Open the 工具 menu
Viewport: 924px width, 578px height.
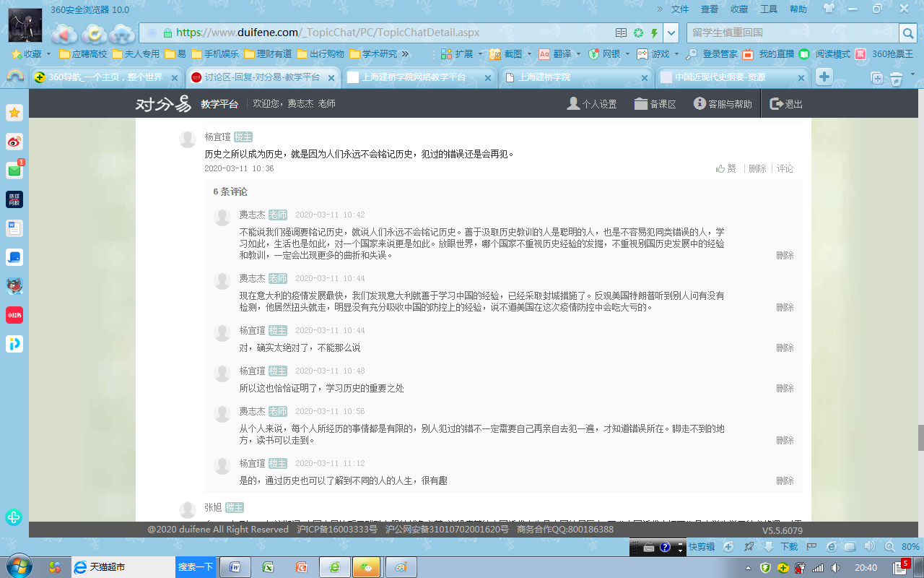coord(769,9)
